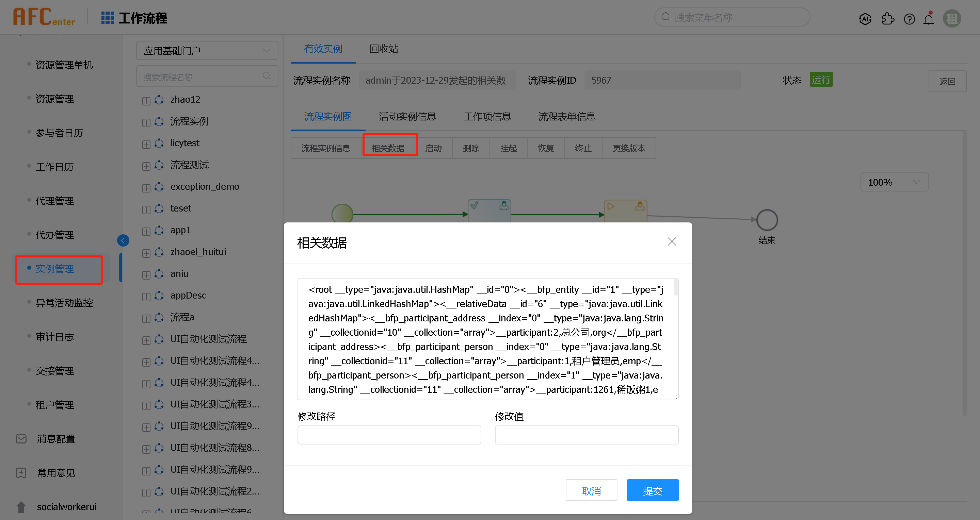Open the 100% zoom dropdown
The width and height of the screenshot is (980, 520).
coord(894,182)
